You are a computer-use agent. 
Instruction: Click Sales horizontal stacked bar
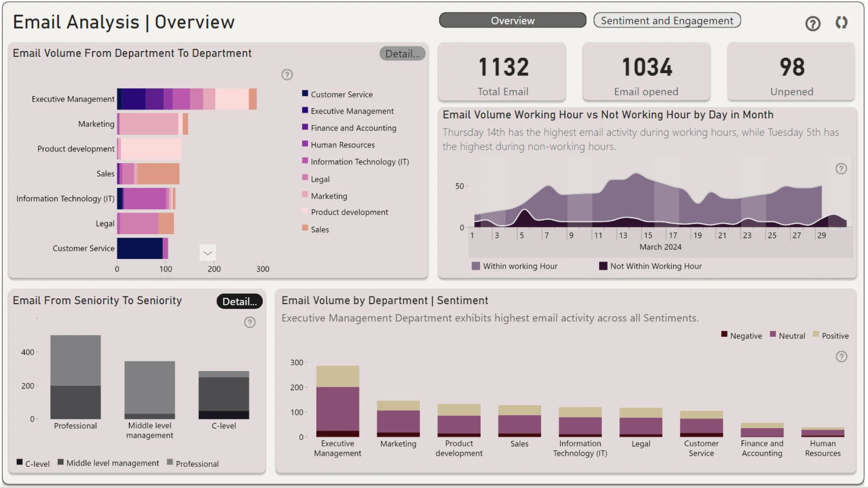pyautogui.click(x=148, y=174)
